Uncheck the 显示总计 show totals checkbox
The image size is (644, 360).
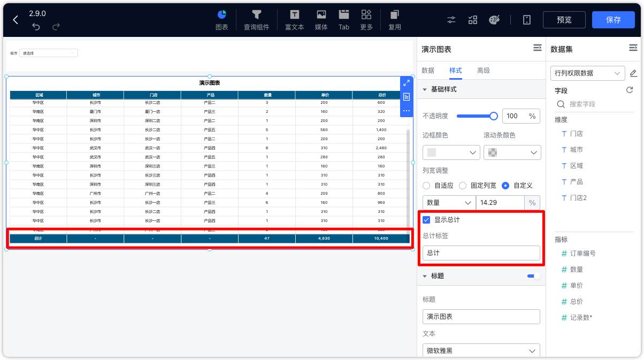click(x=426, y=219)
